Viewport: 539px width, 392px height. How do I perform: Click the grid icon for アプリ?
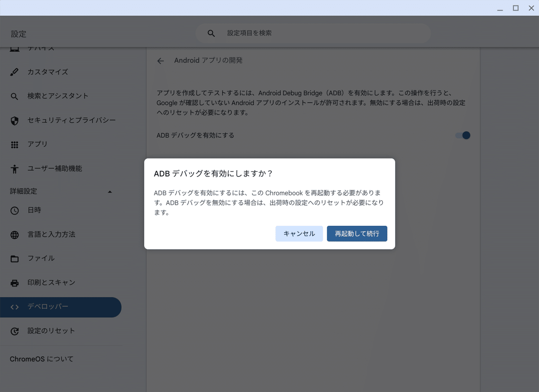coord(14,145)
